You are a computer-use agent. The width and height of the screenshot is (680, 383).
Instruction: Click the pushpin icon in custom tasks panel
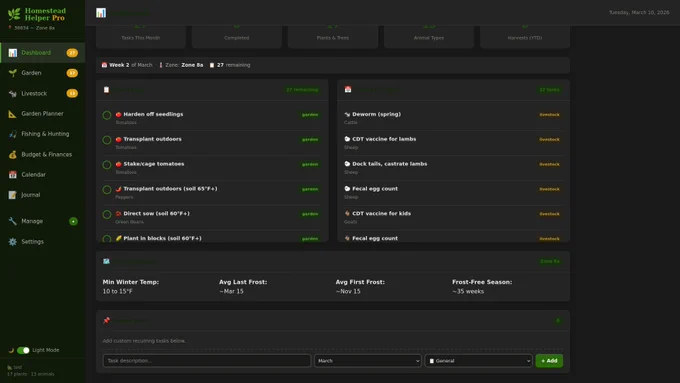106,321
